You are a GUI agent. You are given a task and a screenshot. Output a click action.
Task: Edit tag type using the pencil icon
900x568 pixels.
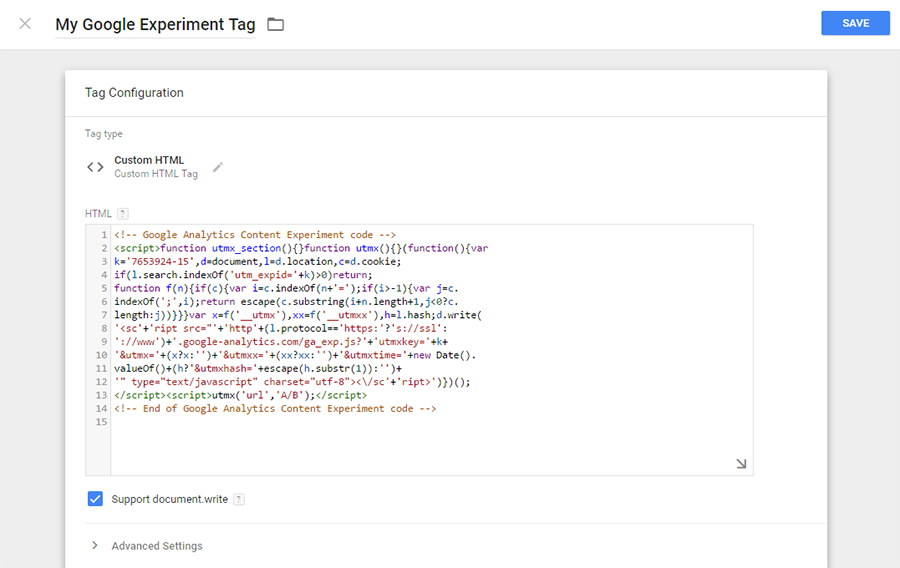tap(218, 168)
